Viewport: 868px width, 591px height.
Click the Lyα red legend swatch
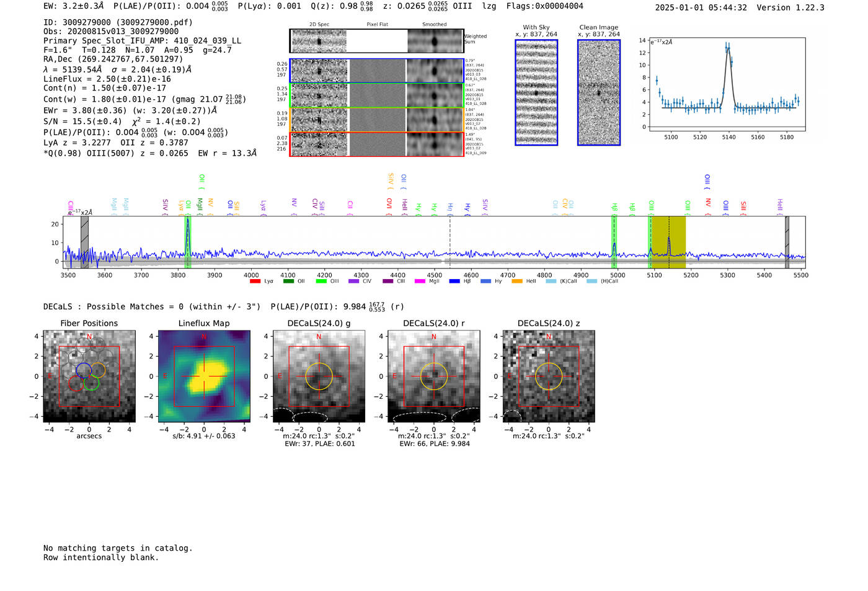click(x=255, y=281)
